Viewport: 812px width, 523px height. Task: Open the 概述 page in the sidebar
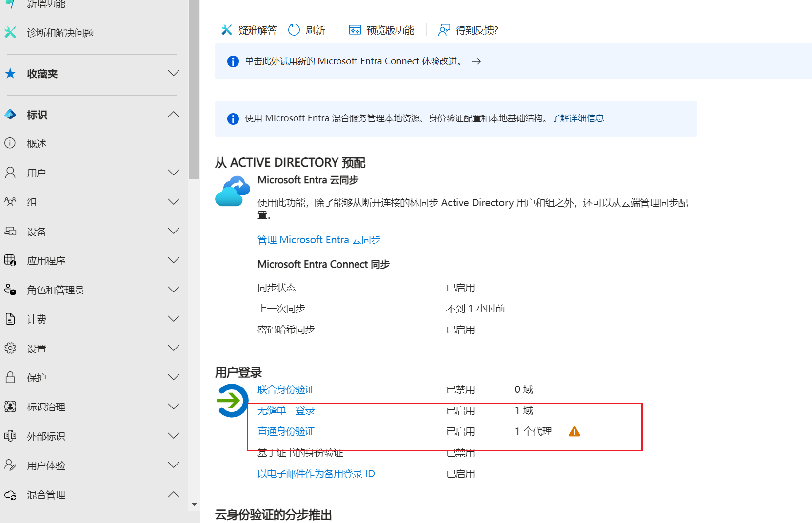click(37, 144)
